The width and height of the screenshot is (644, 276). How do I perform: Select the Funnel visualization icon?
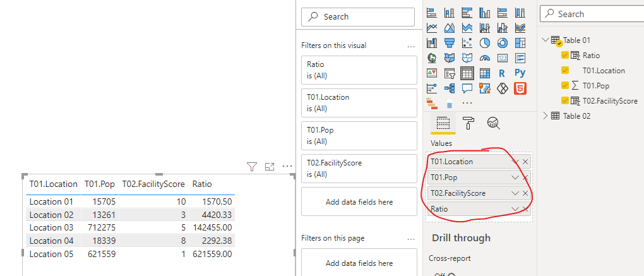[x=450, y=43]
